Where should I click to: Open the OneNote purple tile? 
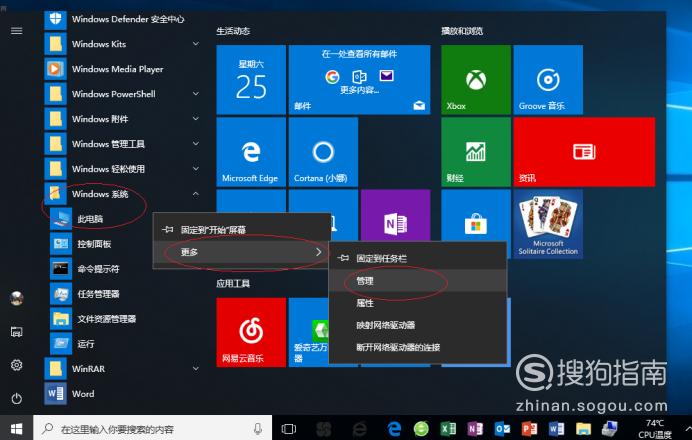click(395, 216)
